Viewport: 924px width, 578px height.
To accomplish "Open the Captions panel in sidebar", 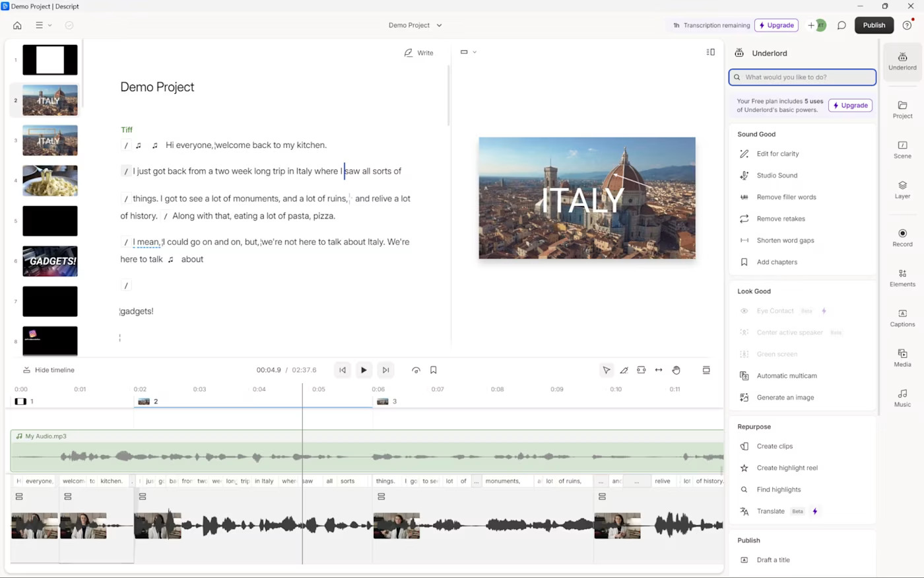I will (902, 317).
